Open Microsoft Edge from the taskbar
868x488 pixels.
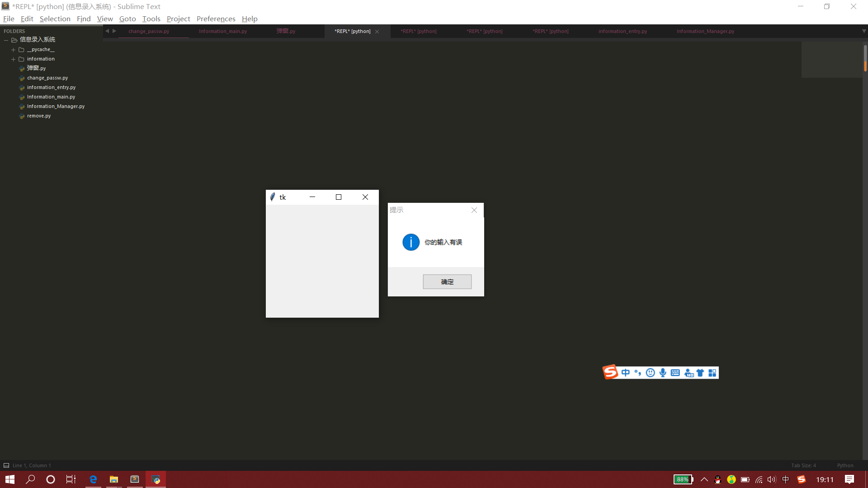coord(93,479)
